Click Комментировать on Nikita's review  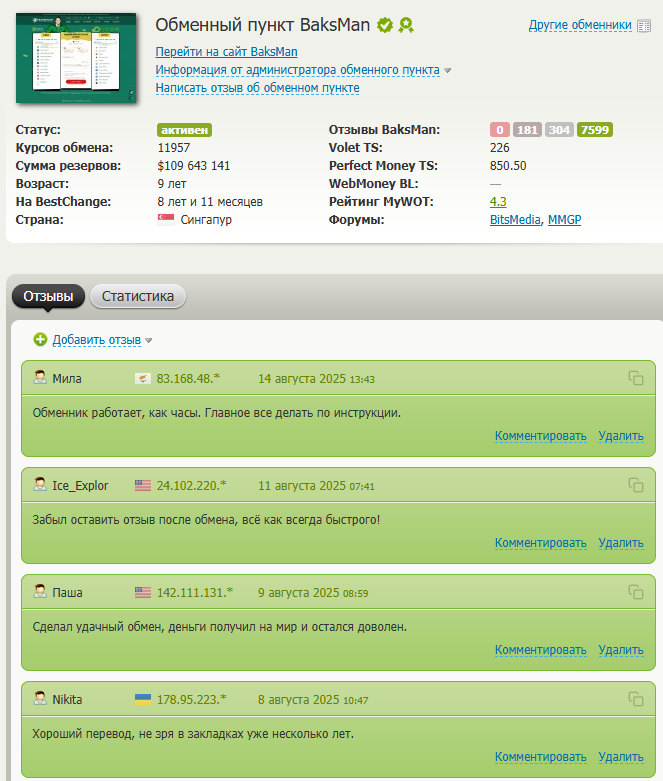(x=540, y=757)
